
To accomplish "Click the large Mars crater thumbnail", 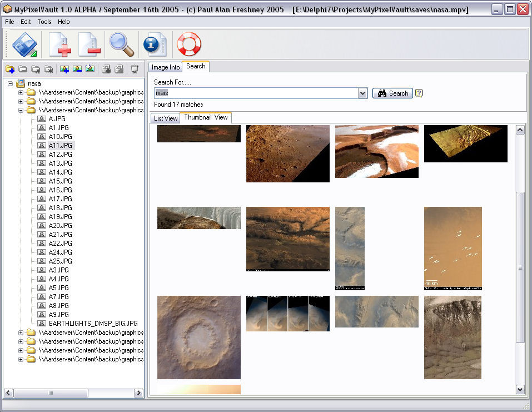I will (198, 337).
